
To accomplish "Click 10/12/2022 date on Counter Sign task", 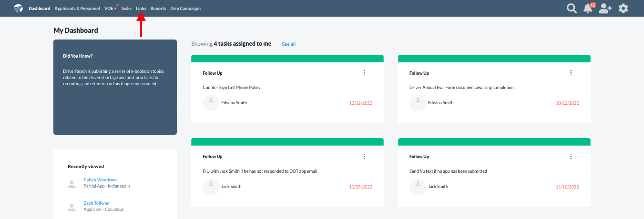I will [x=360, y=103].
